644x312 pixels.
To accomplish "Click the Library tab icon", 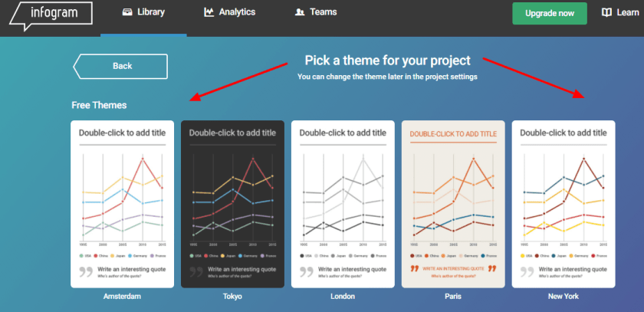I will 127,12.
